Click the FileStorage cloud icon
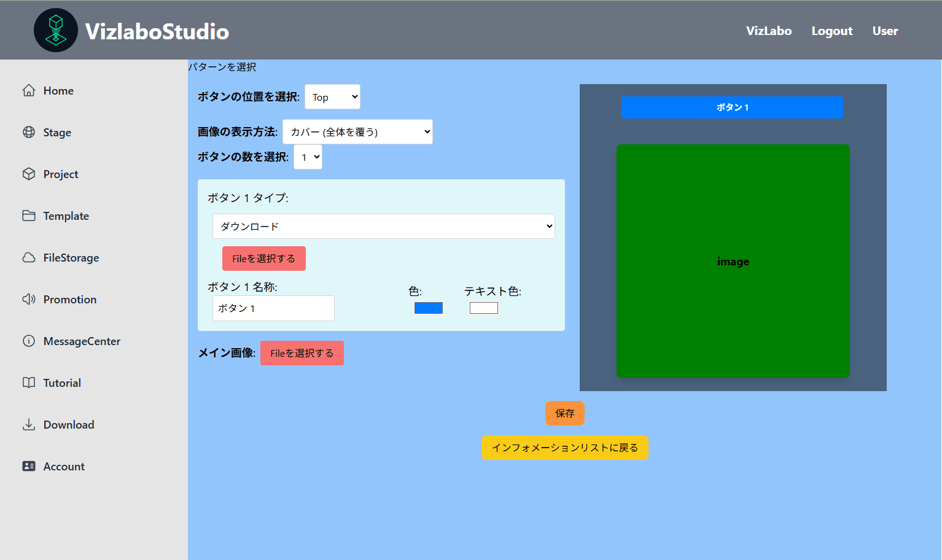The image size is (942, 560). (x=29, y=258)
